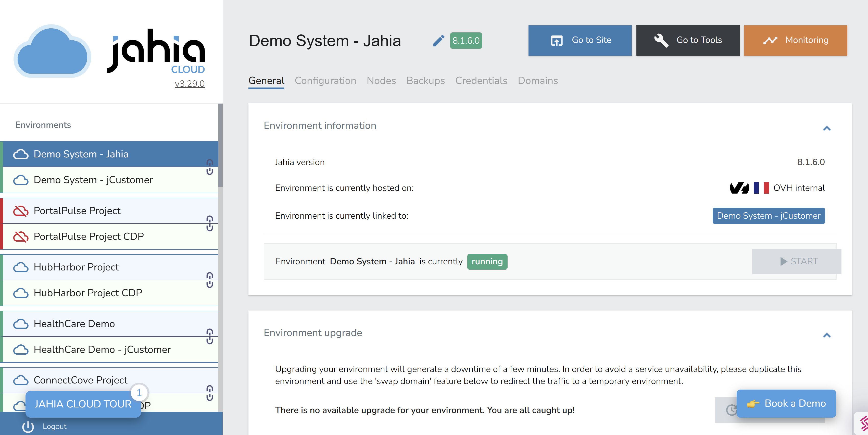Click the link icon between PortalPulse environments
The width and height of the screenshot is (868, 435).
coord(210,223)
